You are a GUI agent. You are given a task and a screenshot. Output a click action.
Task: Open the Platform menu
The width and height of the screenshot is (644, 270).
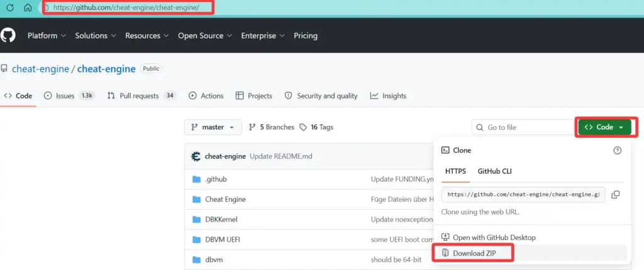pos(47,36)
